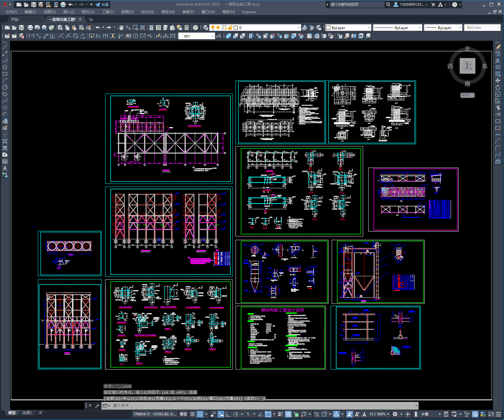
Task: Click the Autodesk App Store cart icon
Action: point(433,5)
